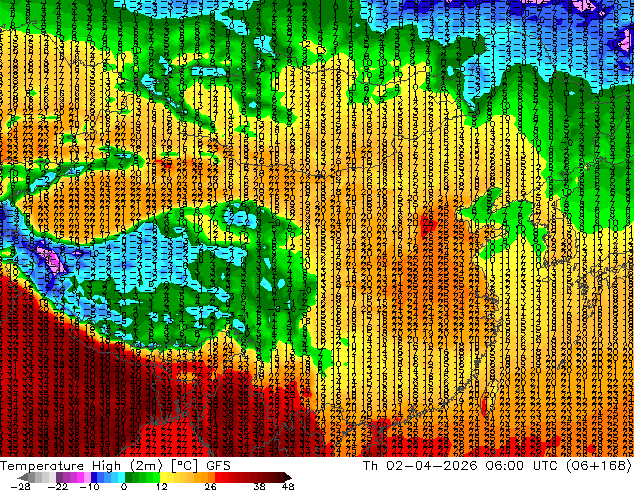Click the legend value '-22'
This screenshot has width=634, height=490.
tap(58, 486)
